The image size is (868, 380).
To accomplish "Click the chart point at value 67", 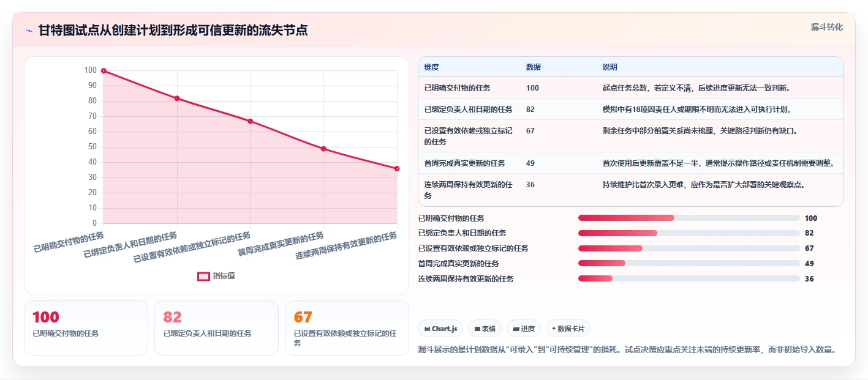I will coord(251,121).
